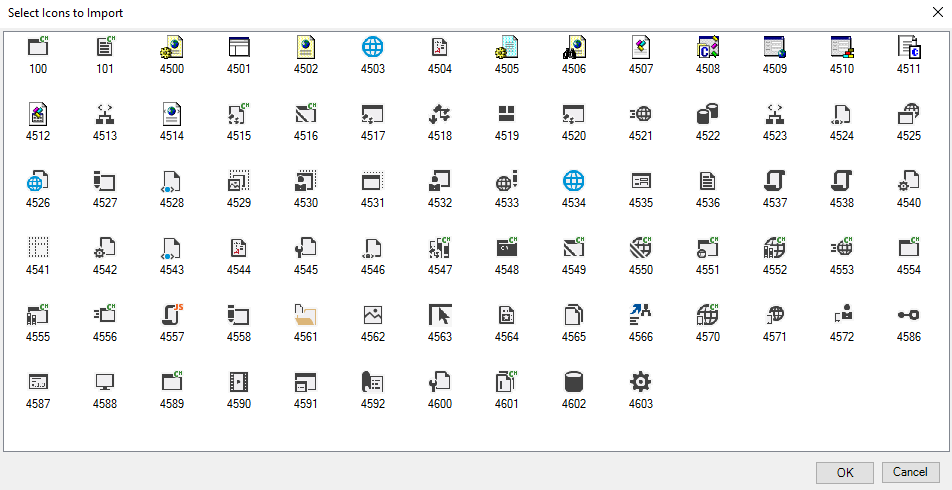Screen dimensions: 952x490
Task: Select the blue globe page icon 4526
Action: pyautogui.click(x=38, y=180)
